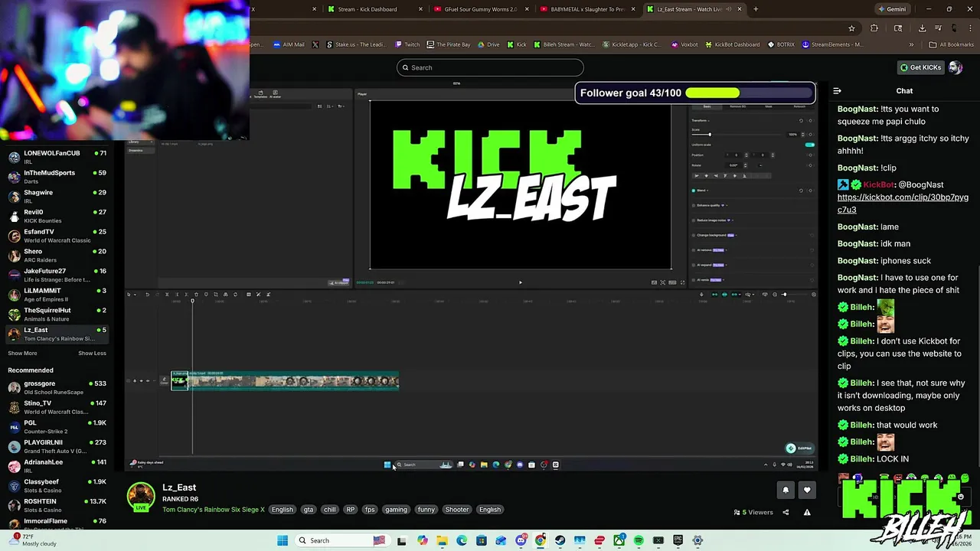Image resolution: width=980 pixels, height=551 pixels.
Task: Open TheSquirrelHut channel in sidebar
Action: [x=57, y=315]
